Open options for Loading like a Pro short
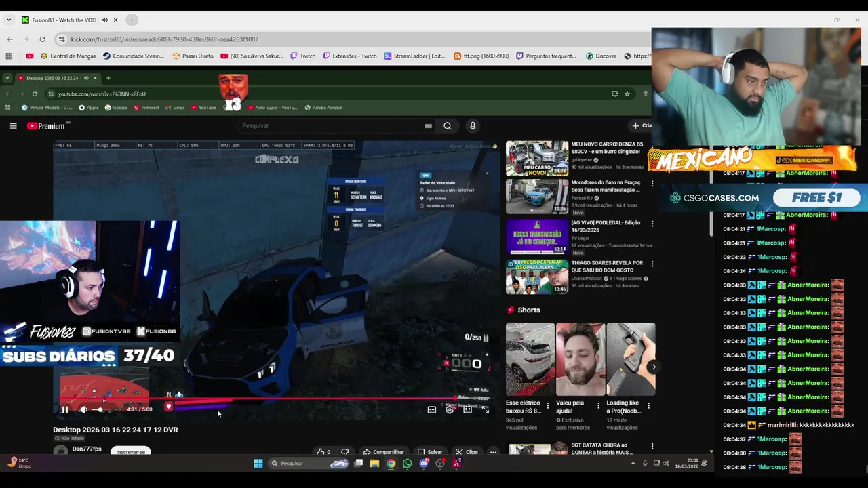Image resolution: width=868 pixels, height=488 pixels. (x=648, y=406)
